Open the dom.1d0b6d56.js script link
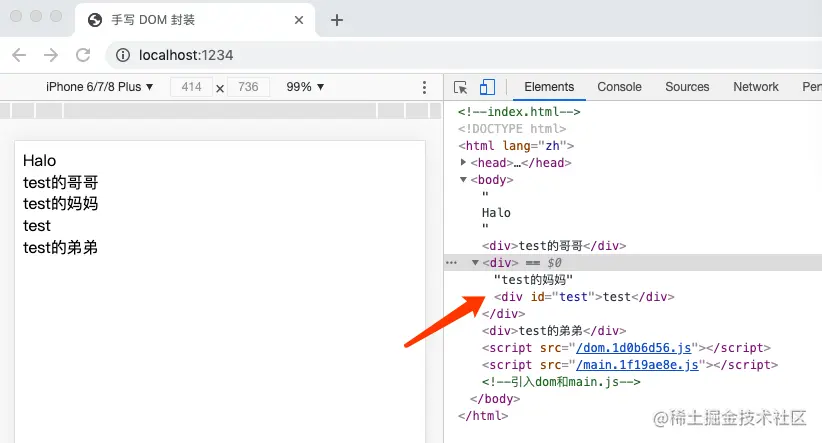The image size is (822, 443). pos(633,348)
